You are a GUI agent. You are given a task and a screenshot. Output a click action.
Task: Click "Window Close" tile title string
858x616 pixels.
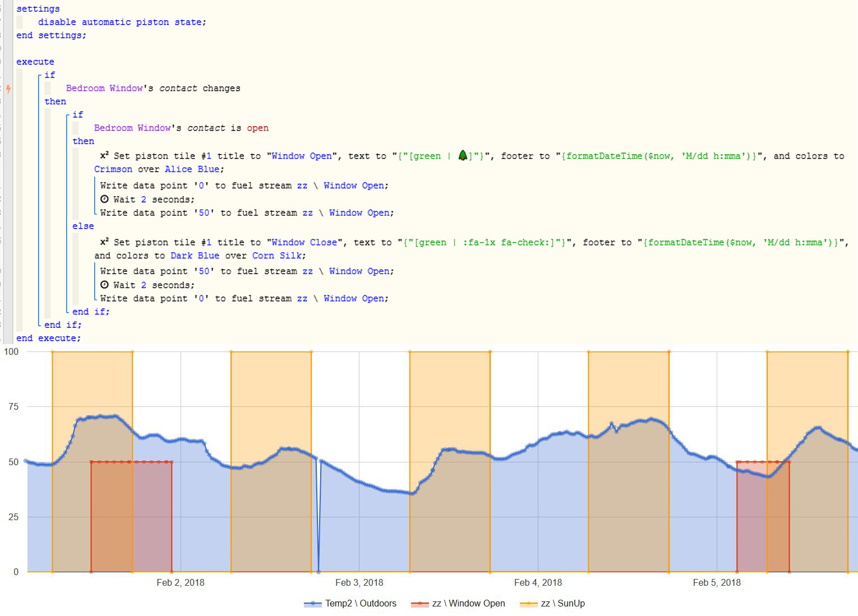coord(305,243)
